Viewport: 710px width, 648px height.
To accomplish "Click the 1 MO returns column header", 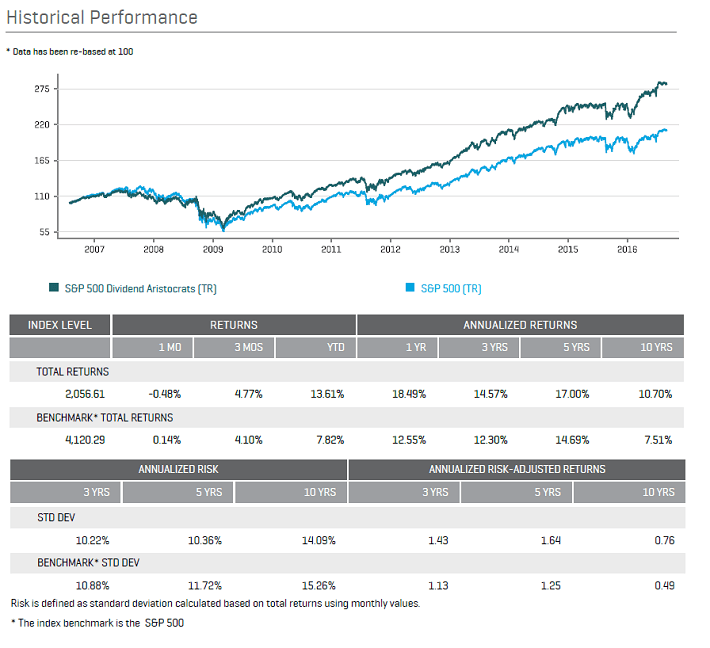I will 153,348.
